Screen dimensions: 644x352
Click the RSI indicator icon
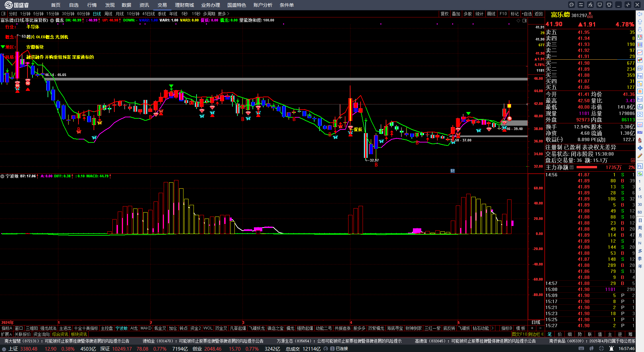click(x=640, y=132)
